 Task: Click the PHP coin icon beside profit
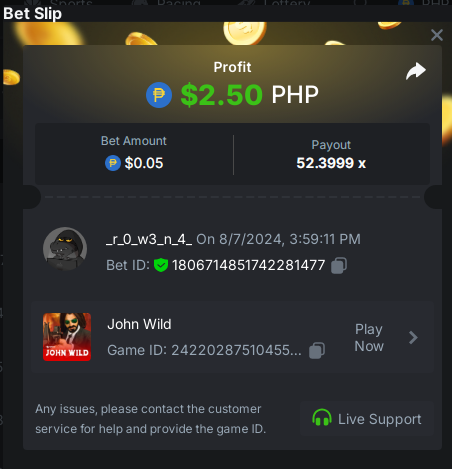tap(159, 95)
